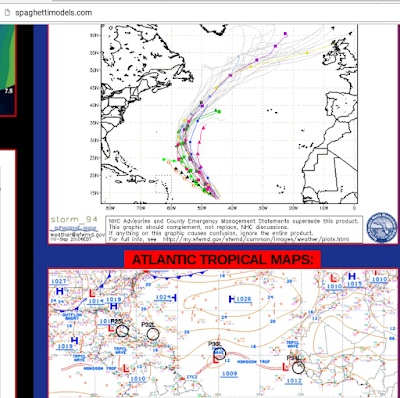400x398 pixels.
Task: Click the MONSOON TROF label in mid-Atlantic
Action: 253,362
